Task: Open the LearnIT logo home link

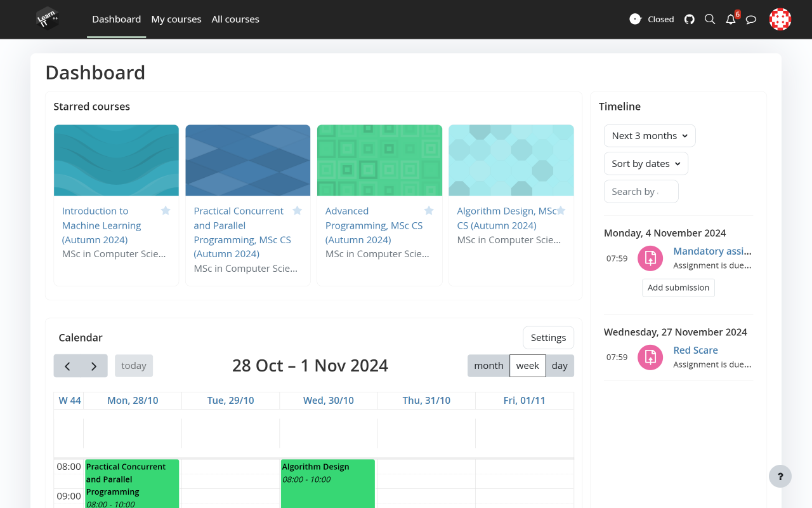Action: (48, 19)
